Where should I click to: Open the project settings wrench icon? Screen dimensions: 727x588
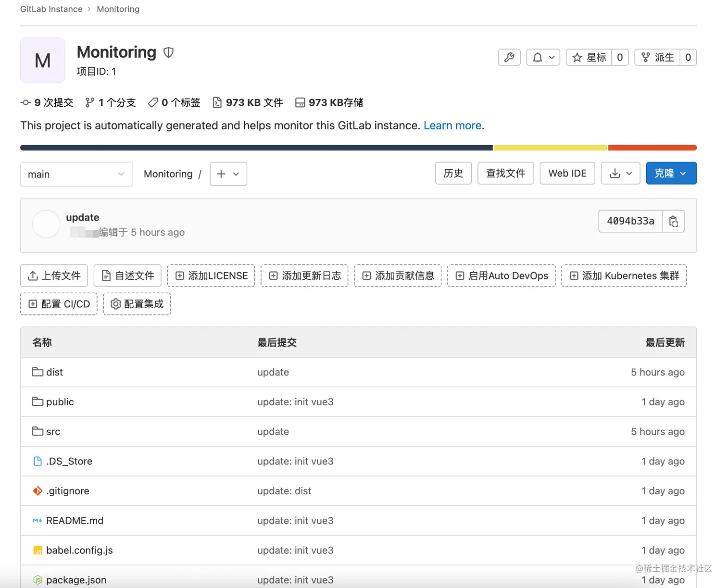click(x=509, y=58)
